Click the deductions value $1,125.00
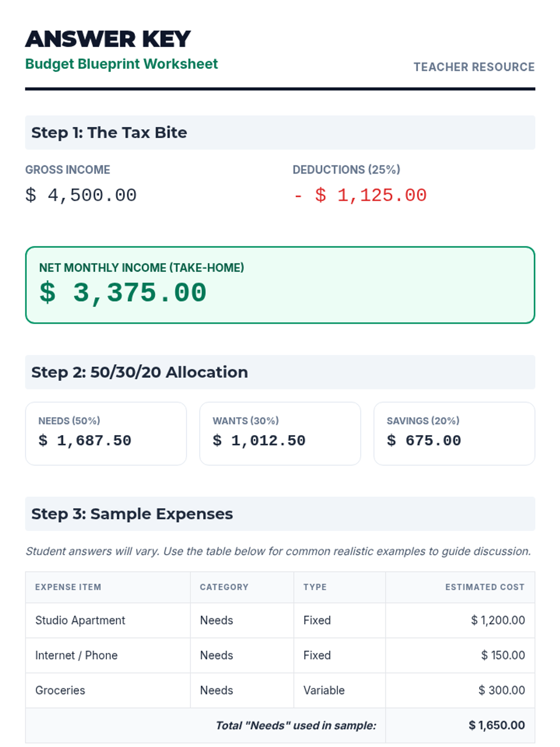Viewport: 560px width, 747px height. point(370,195)
